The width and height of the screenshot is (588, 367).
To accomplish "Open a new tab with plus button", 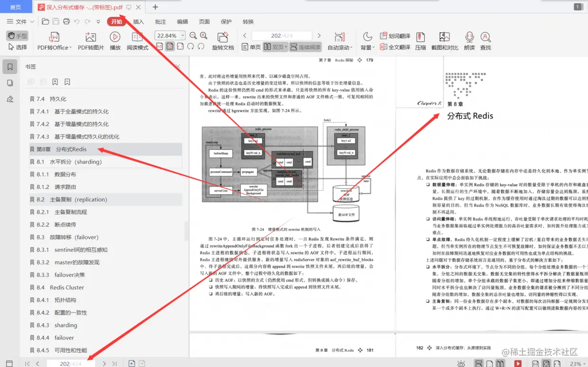I will 155,7.
